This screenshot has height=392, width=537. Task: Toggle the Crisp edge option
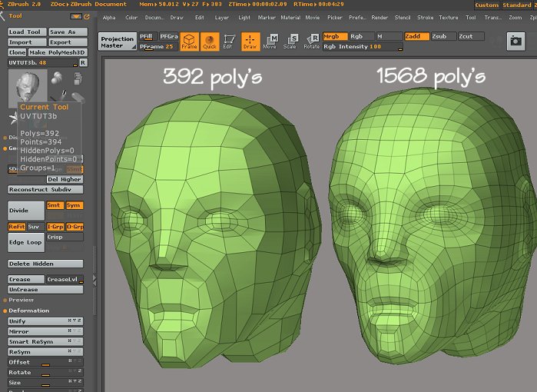[65, 237]
